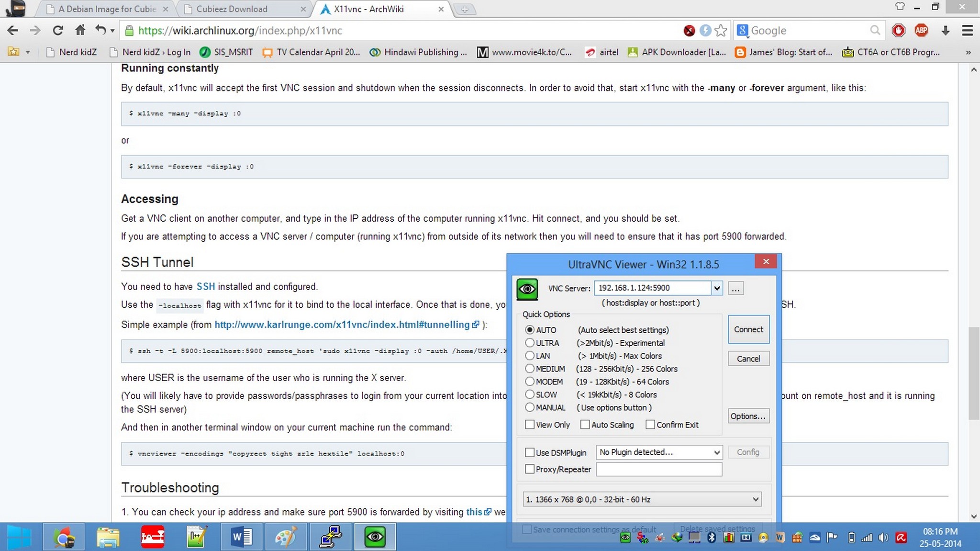Open the downloads arrow icon
The height and width of the screenshot is (551, 980).
[x=945, y=31]
